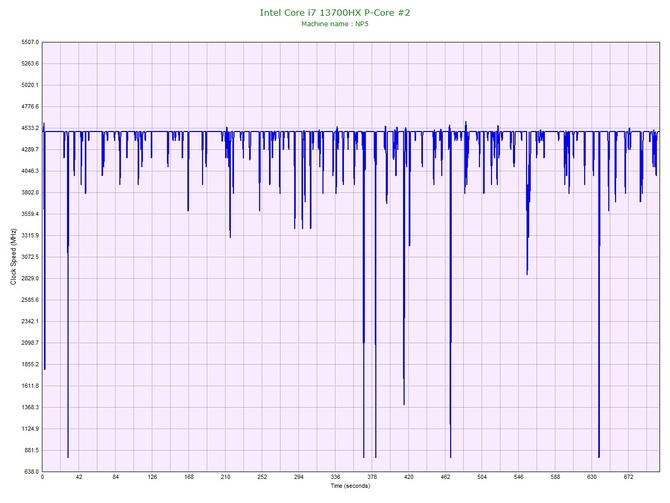The image size is (670, 503).
Task: Click the 588 time-axis label
Action: (555, 477)
